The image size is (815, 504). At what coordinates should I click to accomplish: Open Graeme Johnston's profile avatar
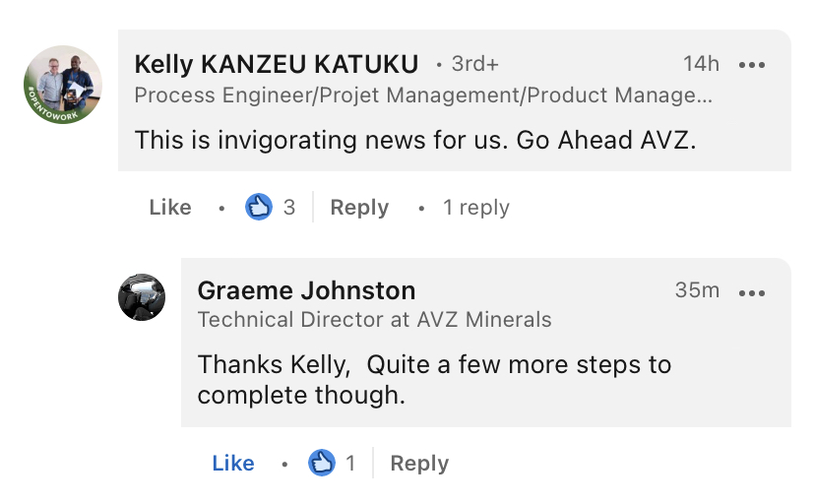(x=142, y=297)
